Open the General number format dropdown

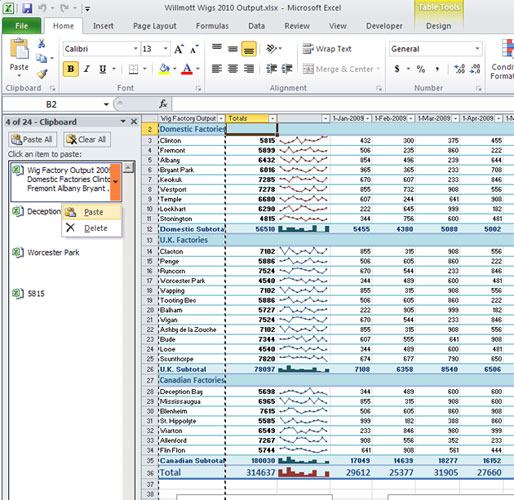[477, 49]
